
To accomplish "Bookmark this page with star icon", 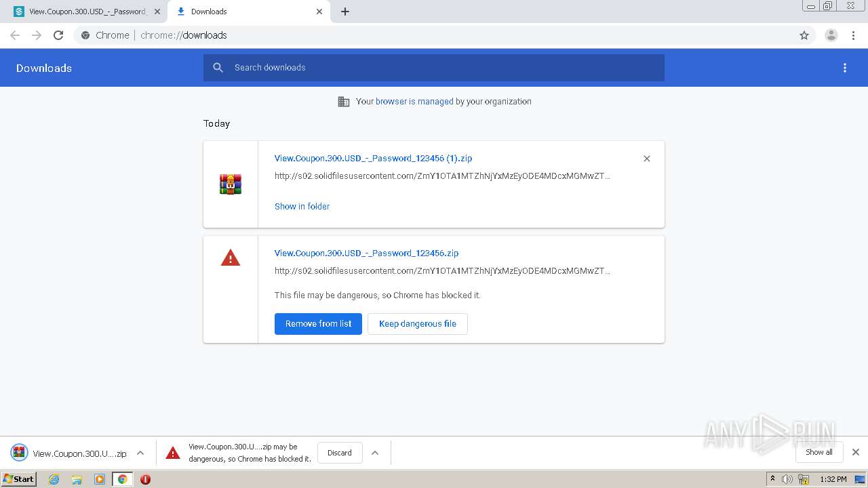I will (x=804, y=35).
